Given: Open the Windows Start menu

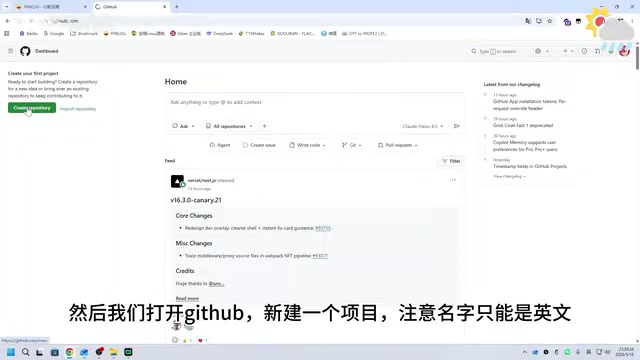Looking at the screenshot, I should click(x=11, y=352).
